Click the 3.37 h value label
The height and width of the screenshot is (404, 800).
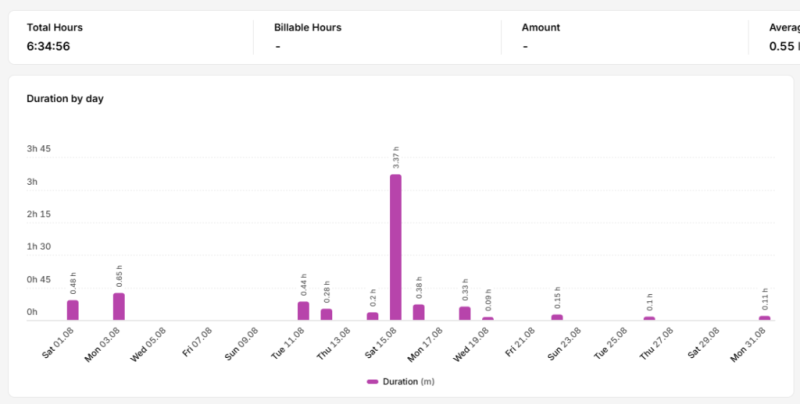click(396, 158)
